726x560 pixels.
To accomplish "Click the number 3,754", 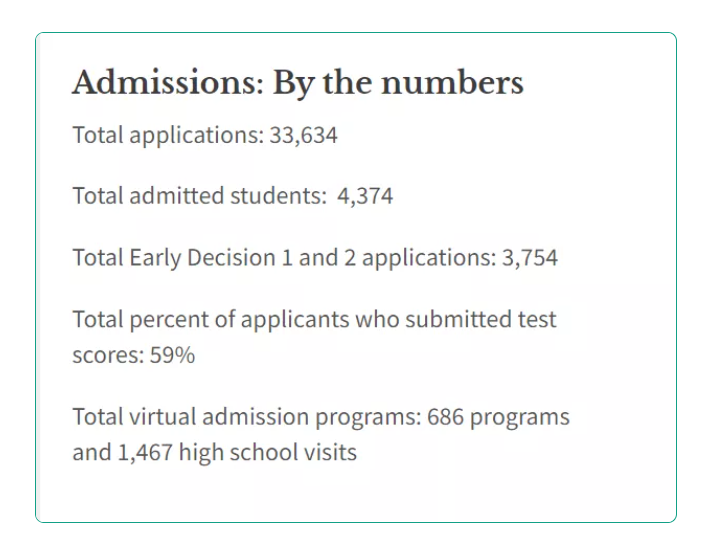I will point(530,258).
